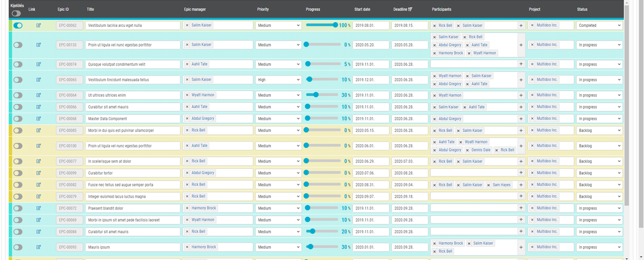Expand Status dropdown for EPC-00077 row
This screenshot has height=260, width=644.
click(x=600, y=161)
